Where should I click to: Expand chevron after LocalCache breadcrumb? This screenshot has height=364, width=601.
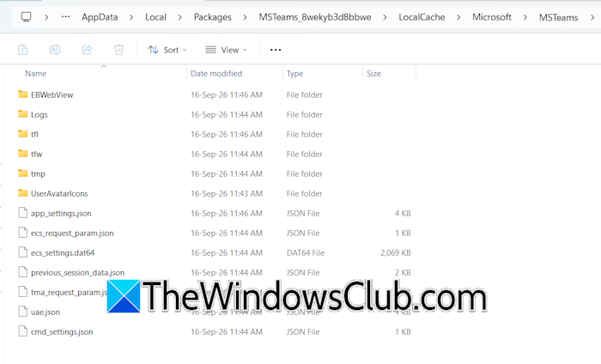tap(458, 17)
